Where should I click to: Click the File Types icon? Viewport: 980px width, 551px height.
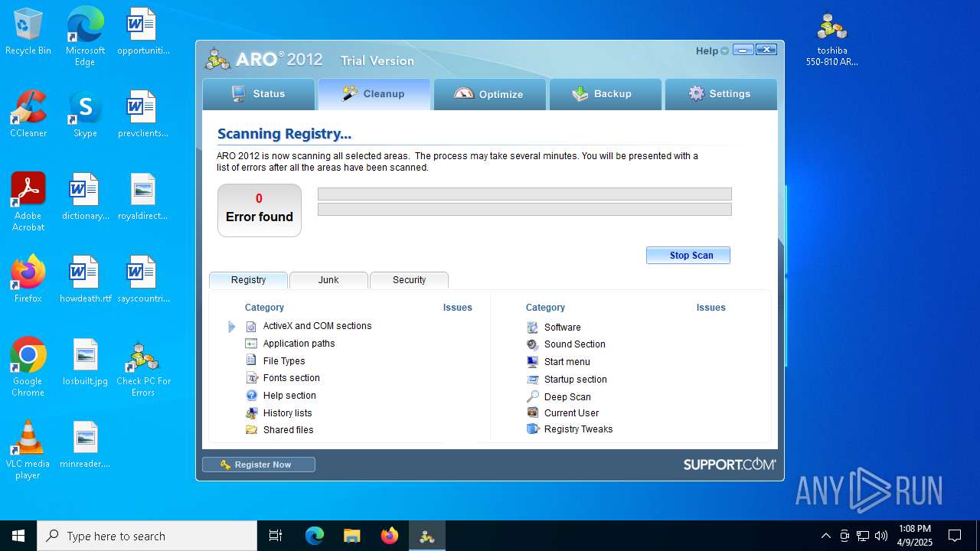251,360
